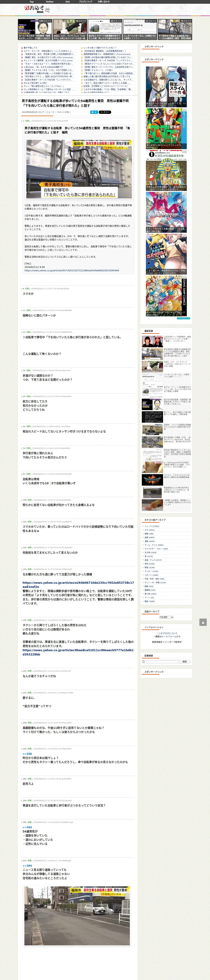Viewport: 210px width, 980px height.
Task: Open the 月を選択 monthly archive dropdown
Action: 166,617
